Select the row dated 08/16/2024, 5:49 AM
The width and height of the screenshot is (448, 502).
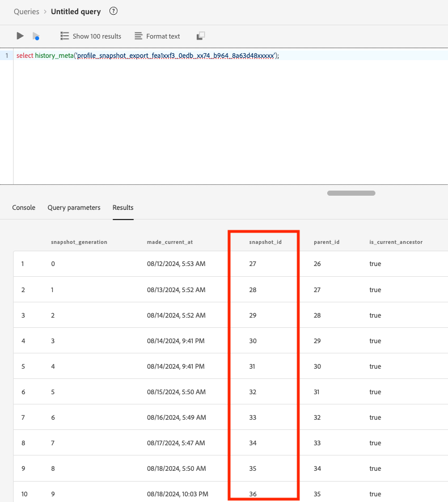[230, 417]
